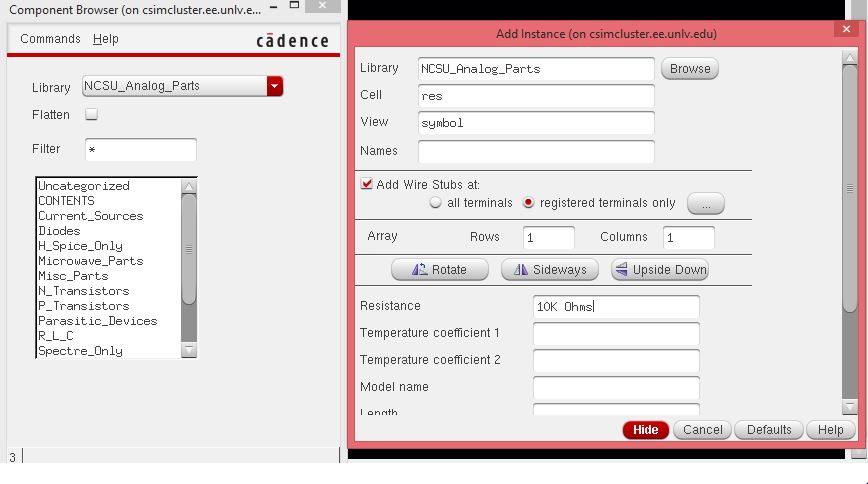Select the all terminals radio button
Viewport: 868px width, 484px height.
[436, 203]
